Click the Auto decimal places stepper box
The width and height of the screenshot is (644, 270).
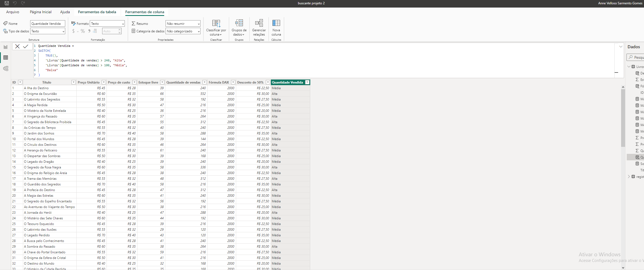112,31
